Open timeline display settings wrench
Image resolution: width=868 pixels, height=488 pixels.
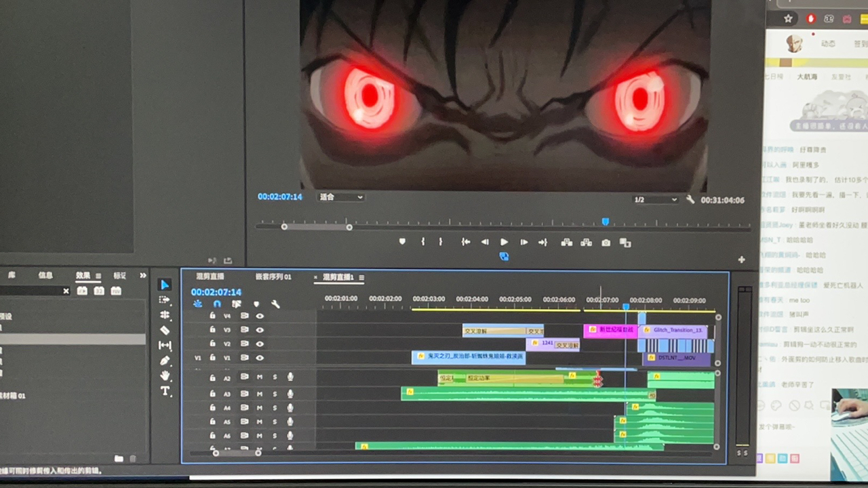[x=275, y=304]
